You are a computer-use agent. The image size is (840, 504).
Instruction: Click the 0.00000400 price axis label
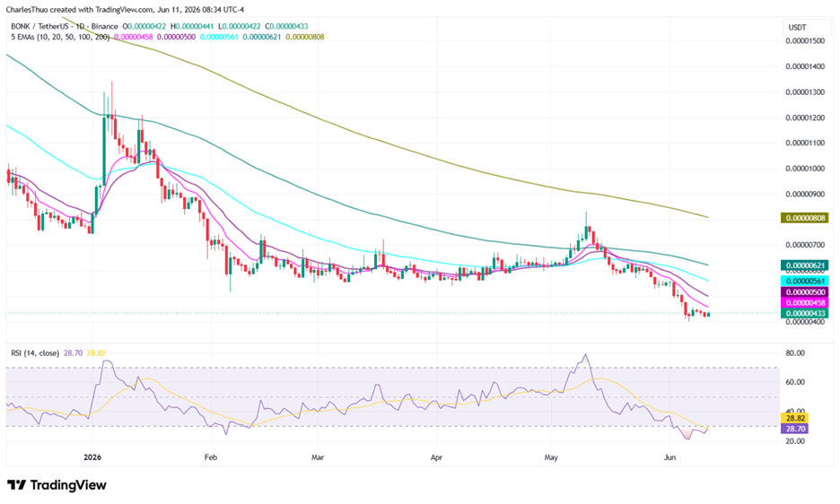click(805, 322)
